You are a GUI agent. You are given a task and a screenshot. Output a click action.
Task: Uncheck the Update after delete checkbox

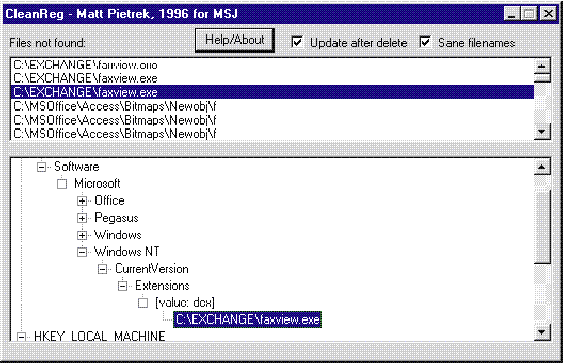tap(297, 42)
